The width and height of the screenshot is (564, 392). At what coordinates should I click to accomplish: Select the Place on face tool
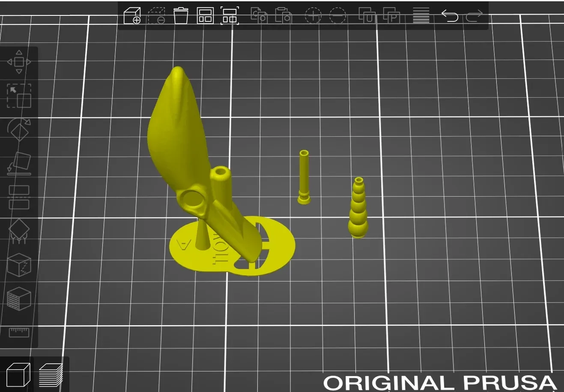pos(19,164)
